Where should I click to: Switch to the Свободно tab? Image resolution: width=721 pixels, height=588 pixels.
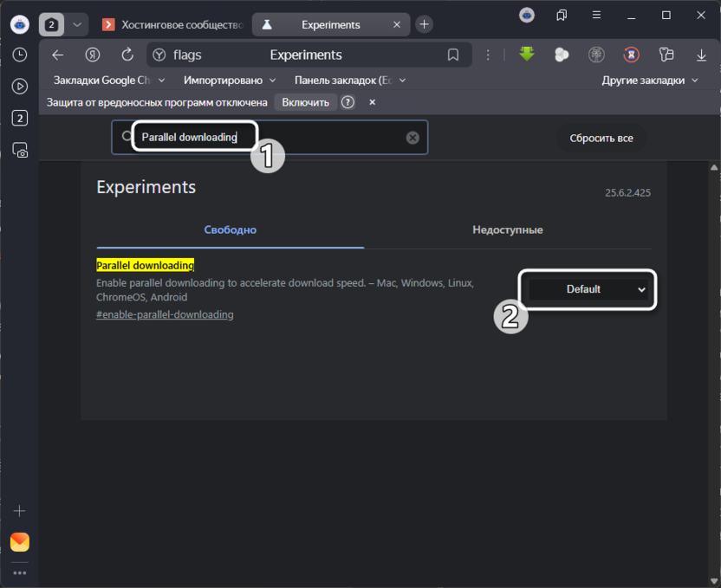pos(231,229)
